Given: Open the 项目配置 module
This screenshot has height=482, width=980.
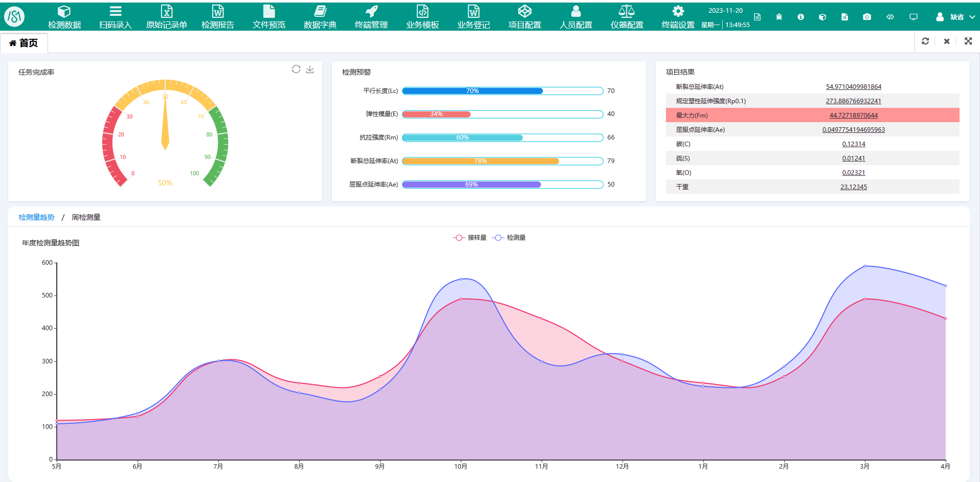Looking at the screenshot, I should (525, 16).
